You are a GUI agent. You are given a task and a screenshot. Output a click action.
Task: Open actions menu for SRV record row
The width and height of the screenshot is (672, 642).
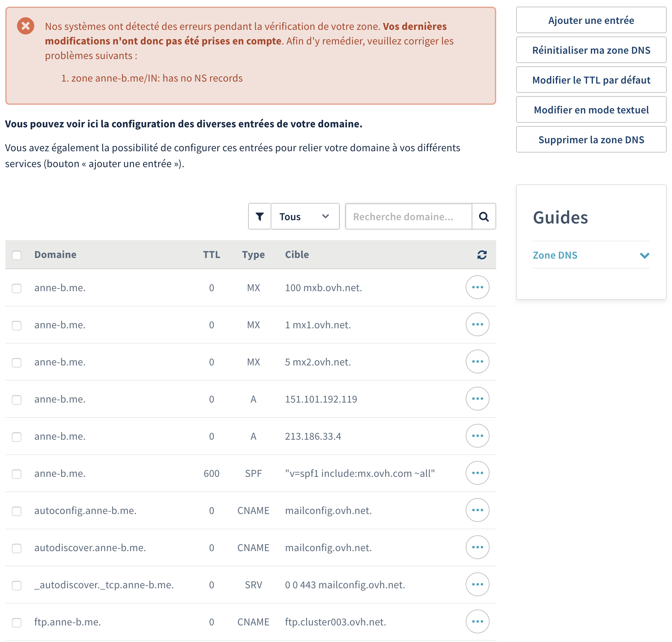click(477, 584)
